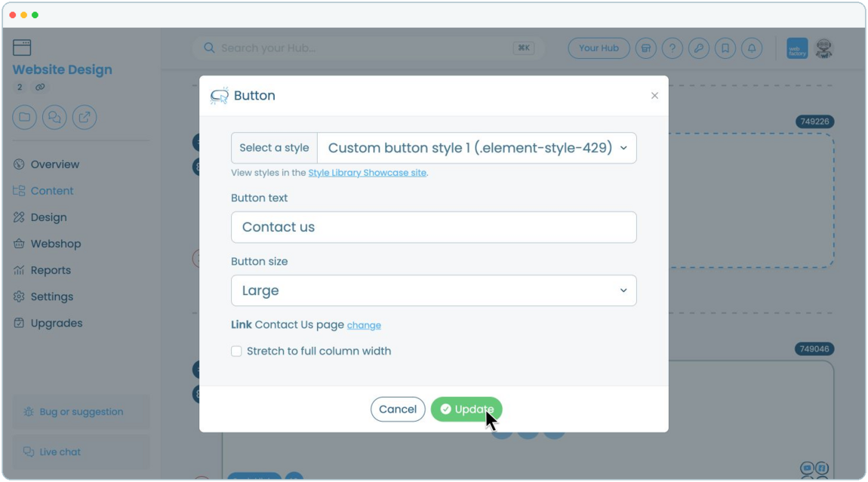Click the key icon in top bar
Screen dimensions: 868x482
(699, 48)
